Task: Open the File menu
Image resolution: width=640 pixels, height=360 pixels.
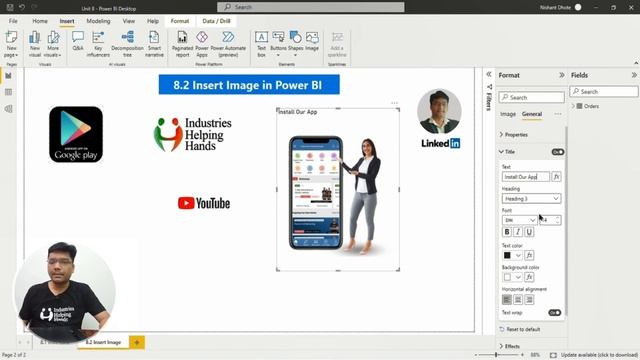Action: point(13,21)
